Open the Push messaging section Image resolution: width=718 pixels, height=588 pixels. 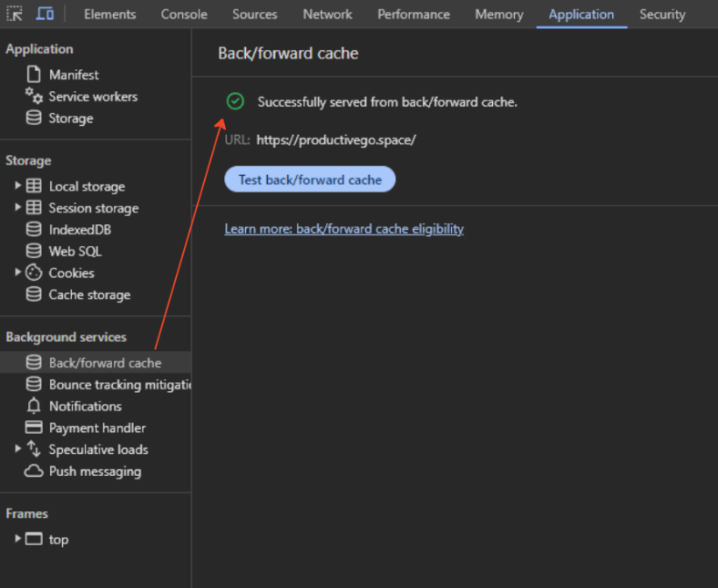pyautogui.click(x=92, y=471)
